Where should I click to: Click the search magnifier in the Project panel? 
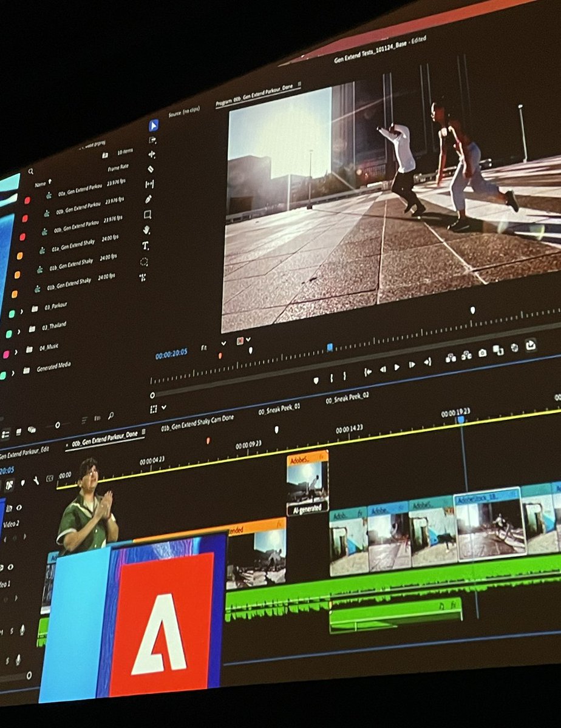click(30, 172)
